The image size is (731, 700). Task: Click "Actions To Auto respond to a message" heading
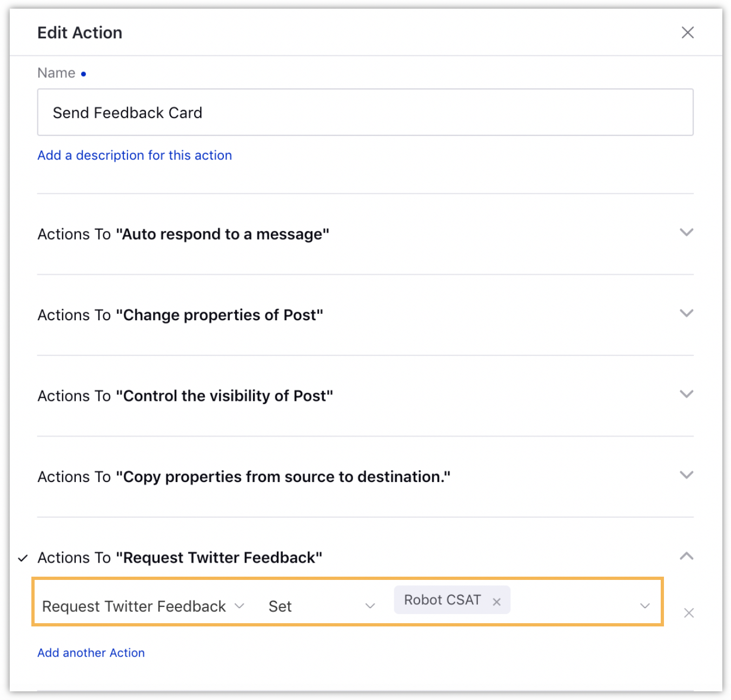click(183, 234)
